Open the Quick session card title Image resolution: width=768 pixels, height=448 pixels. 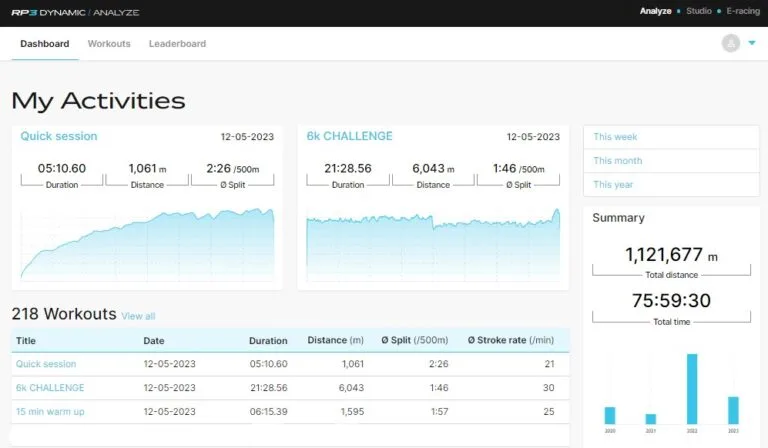[x=59, y=136]
